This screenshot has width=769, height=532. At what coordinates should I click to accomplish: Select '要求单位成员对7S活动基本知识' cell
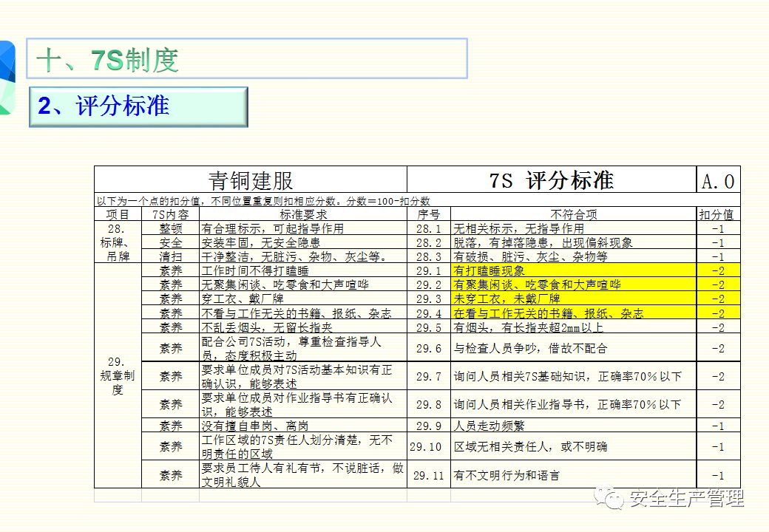(303, 376)
